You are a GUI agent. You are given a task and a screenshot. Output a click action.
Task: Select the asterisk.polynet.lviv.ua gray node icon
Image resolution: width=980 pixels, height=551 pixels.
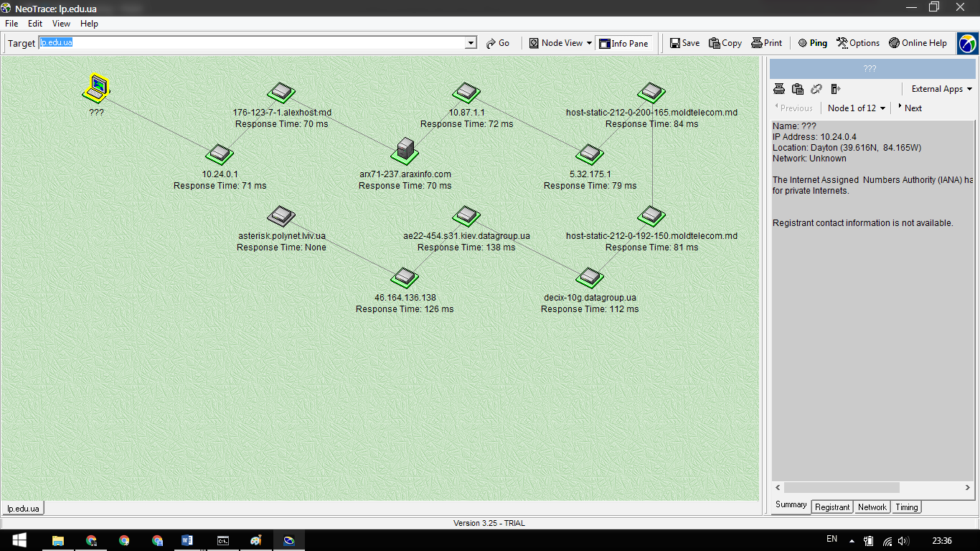pyautogui.click(x=281, y=215)
